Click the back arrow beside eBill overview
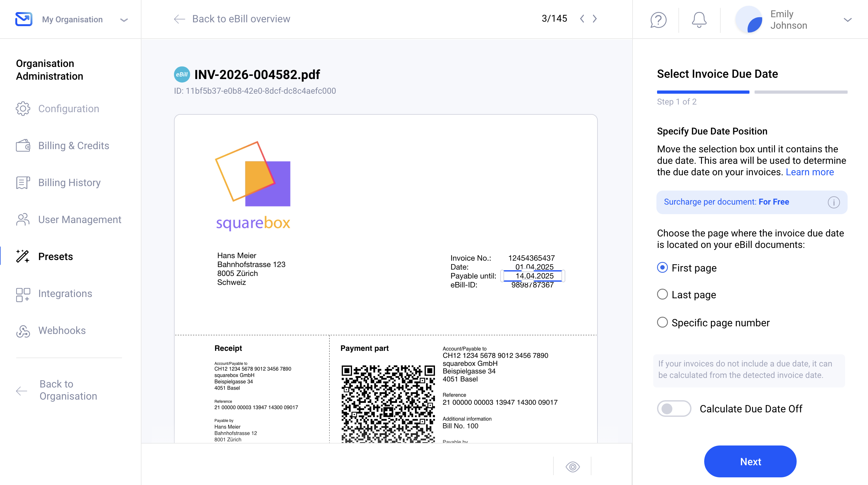 [x=179, y=19]
